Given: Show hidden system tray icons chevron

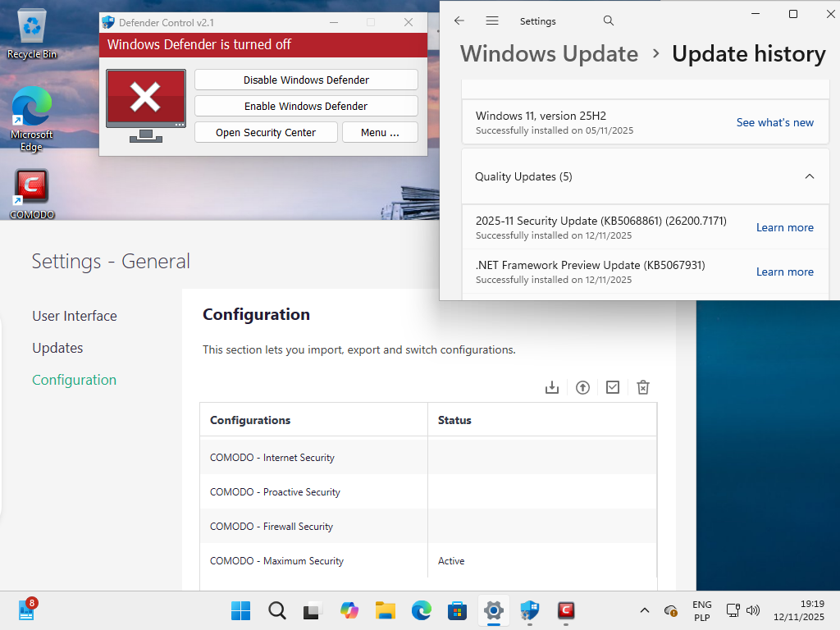Looking at the screenshot, I should coord(645,610).
